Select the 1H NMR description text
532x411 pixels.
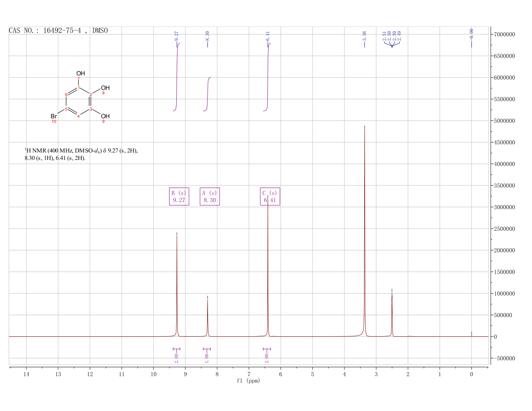(81, 154)
